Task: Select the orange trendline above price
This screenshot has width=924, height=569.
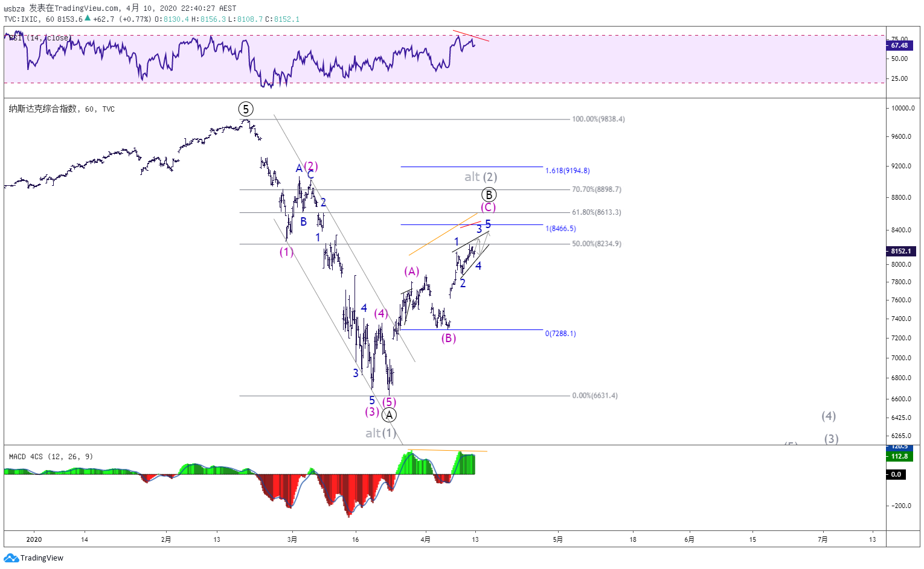Action: coord(443,234)
